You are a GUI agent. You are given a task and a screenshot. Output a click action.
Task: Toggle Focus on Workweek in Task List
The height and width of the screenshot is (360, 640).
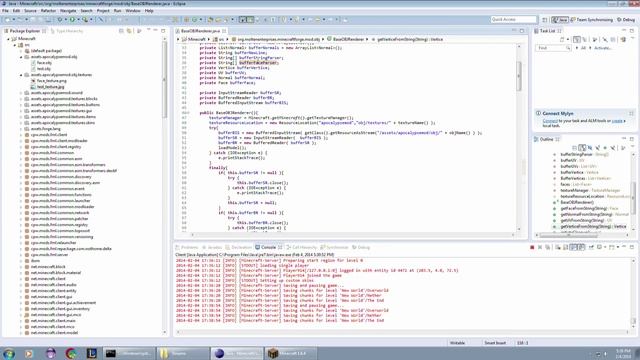595,40
